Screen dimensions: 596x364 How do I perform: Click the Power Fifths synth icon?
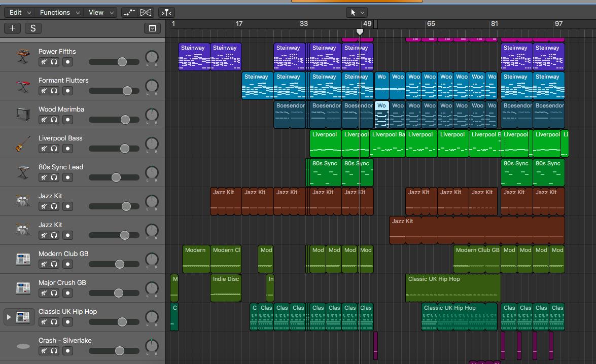(x=23, y=56)
